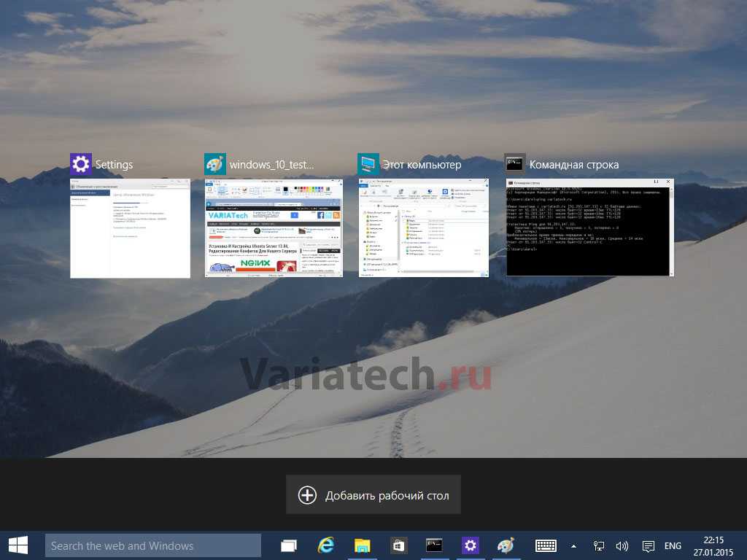
Task: Open the ENG input language selector
Action: [x=673, y=545]
